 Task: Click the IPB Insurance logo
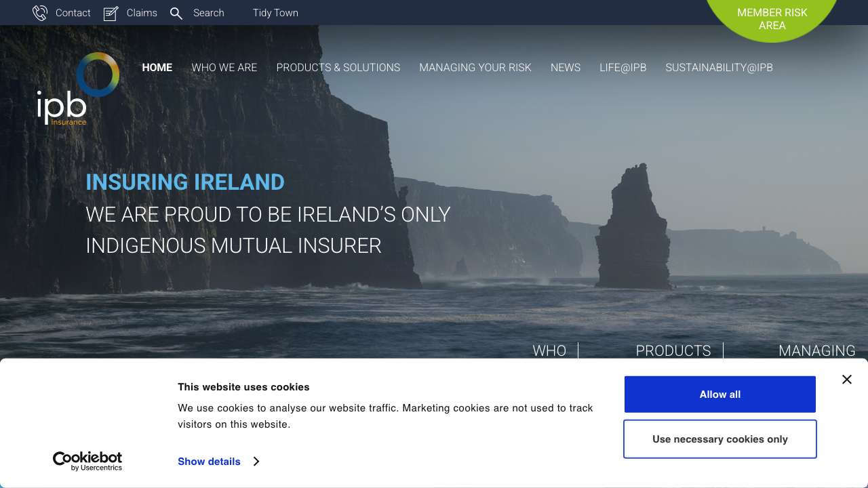click(x=77, y=89)
